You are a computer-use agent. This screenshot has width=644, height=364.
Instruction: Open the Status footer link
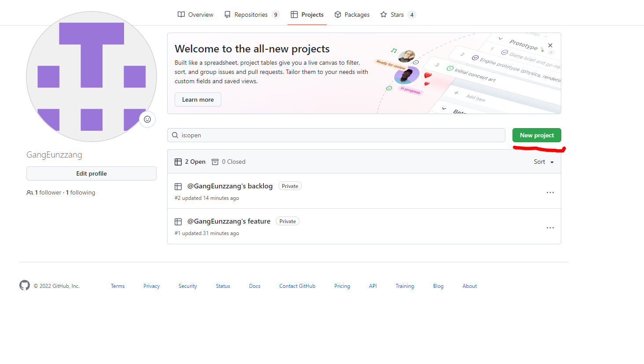[x=223, y=286]
